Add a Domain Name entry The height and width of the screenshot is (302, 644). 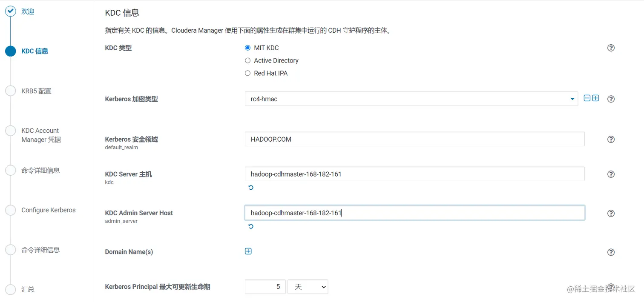[248, 251]
